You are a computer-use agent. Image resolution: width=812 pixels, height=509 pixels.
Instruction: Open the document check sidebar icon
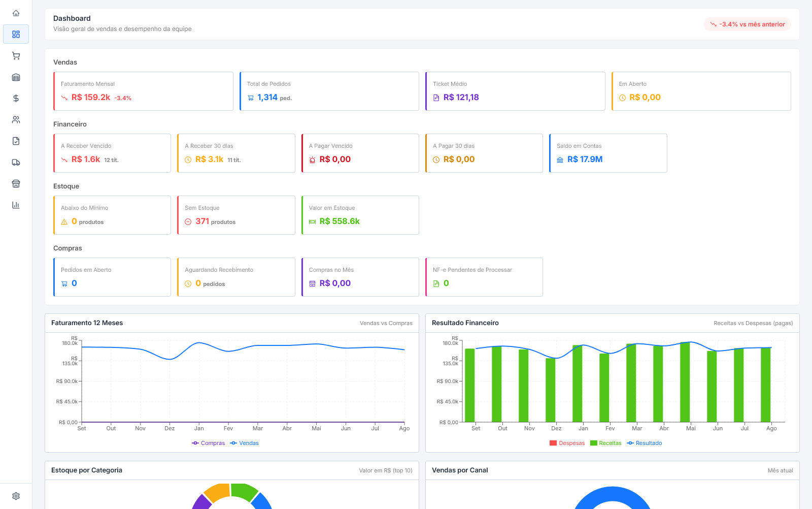pos(16,141)
